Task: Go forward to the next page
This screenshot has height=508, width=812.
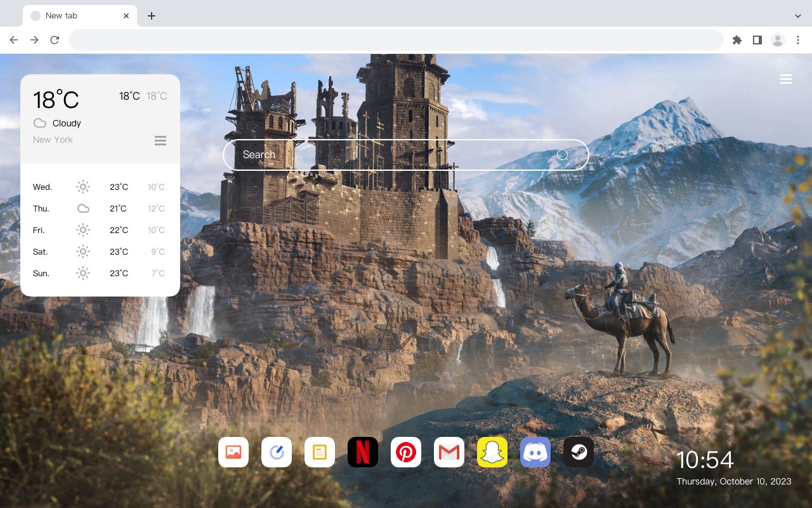Action: 34,40
